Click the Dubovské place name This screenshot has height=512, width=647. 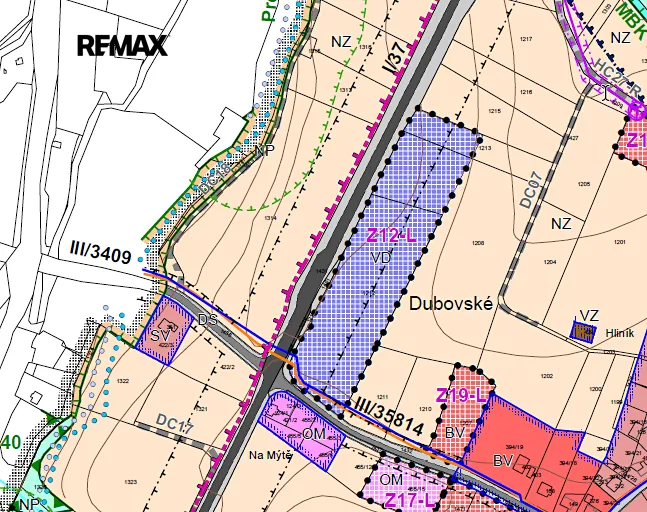click(x=451, y=304)
